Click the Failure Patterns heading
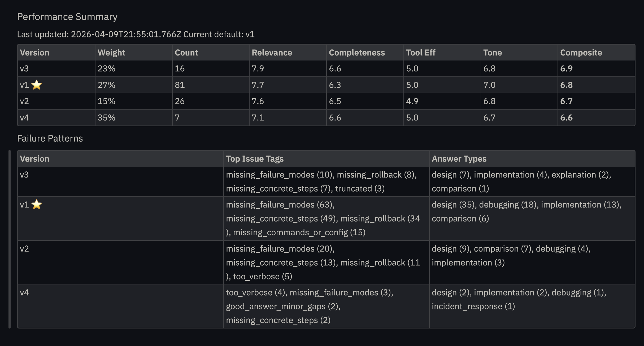The height and width of the screenshot is (346, 644). pos(50,138)
